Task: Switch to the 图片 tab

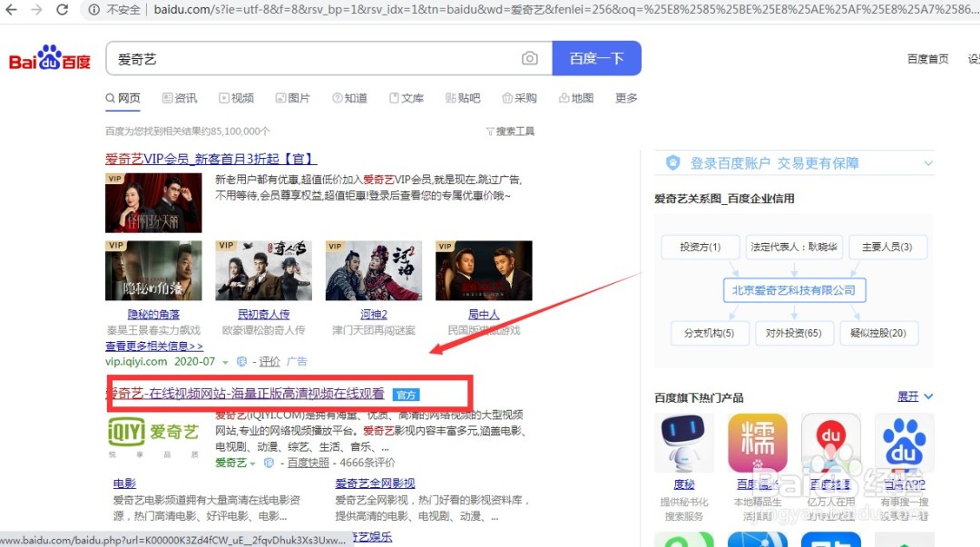Action: (292, 98)
